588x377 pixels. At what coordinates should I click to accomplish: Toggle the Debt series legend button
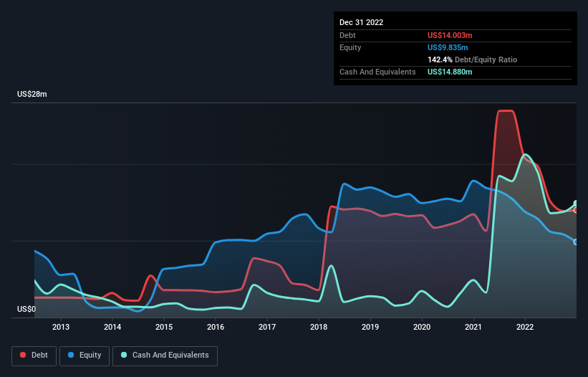34,355
